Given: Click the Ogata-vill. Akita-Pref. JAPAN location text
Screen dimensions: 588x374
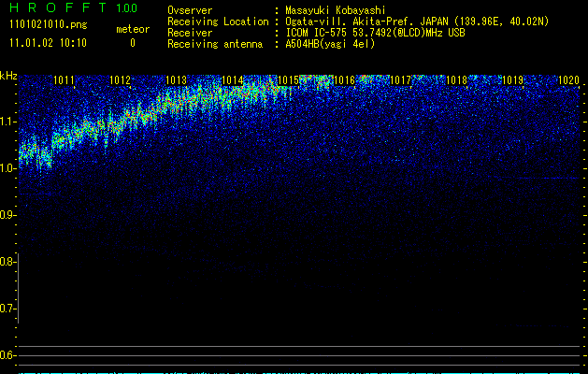Looking at the screenshot, I should (x=417, y=22).
